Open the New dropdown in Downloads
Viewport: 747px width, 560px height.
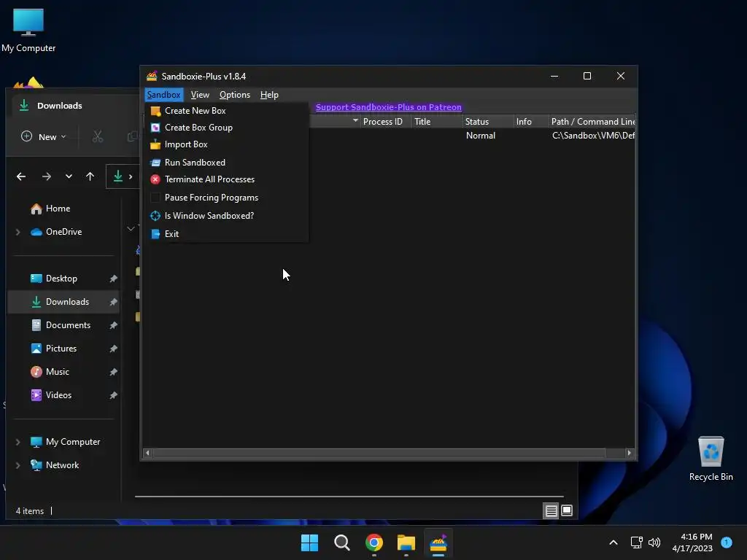(x=44, y=136)
